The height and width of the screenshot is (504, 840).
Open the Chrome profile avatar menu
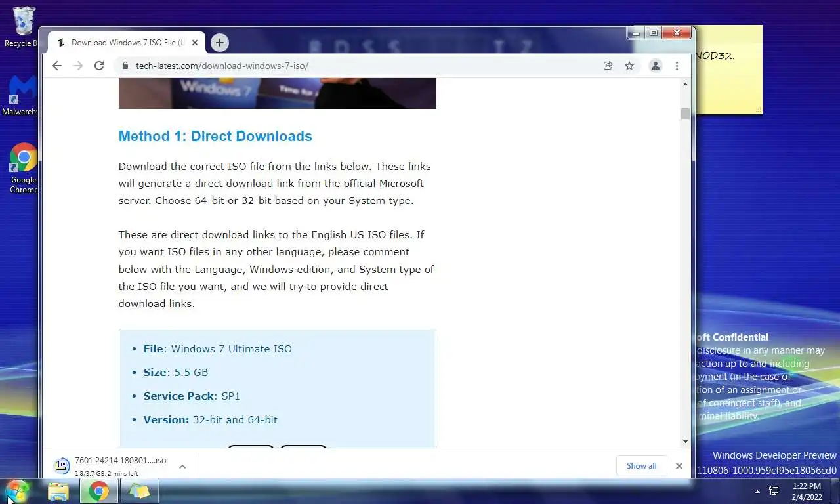[655, 66]
